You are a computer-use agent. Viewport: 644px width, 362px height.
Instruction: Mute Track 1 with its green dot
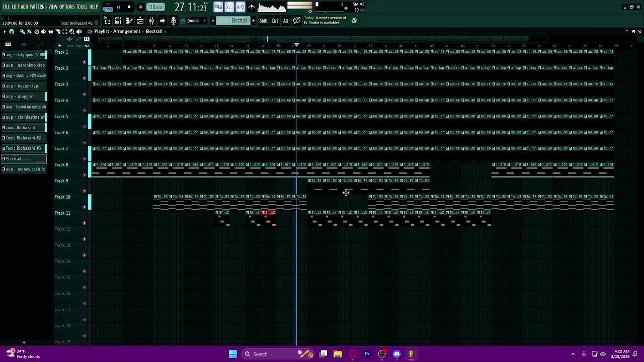(x=84, y=62)
